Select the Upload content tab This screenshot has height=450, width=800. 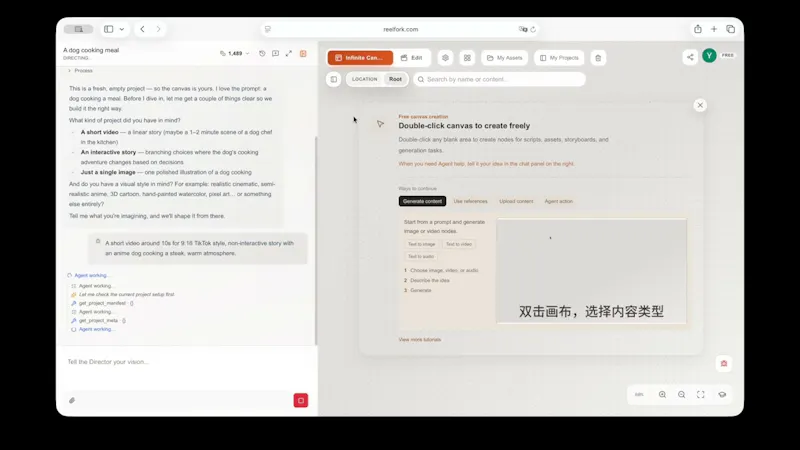[x=516, y=202]
